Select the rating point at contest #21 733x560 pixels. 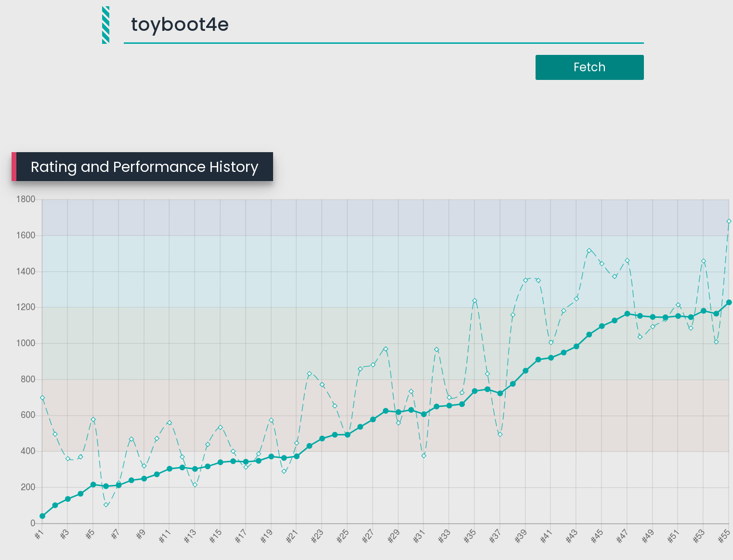click(x=297, y=456)
